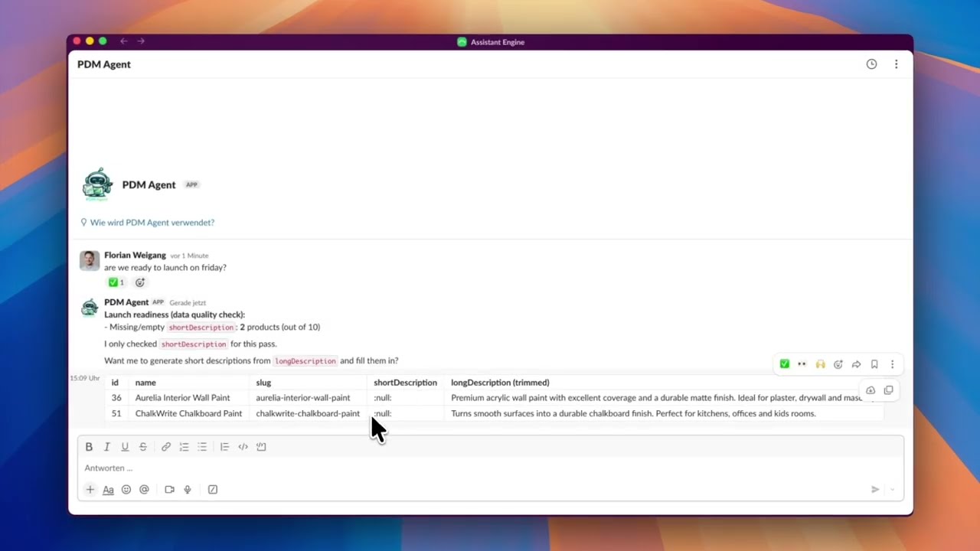The image size is (980, 551).
Task: Select the 'ChalkWrite Chalkboard Paint' cell
Action: coord(188,414)
